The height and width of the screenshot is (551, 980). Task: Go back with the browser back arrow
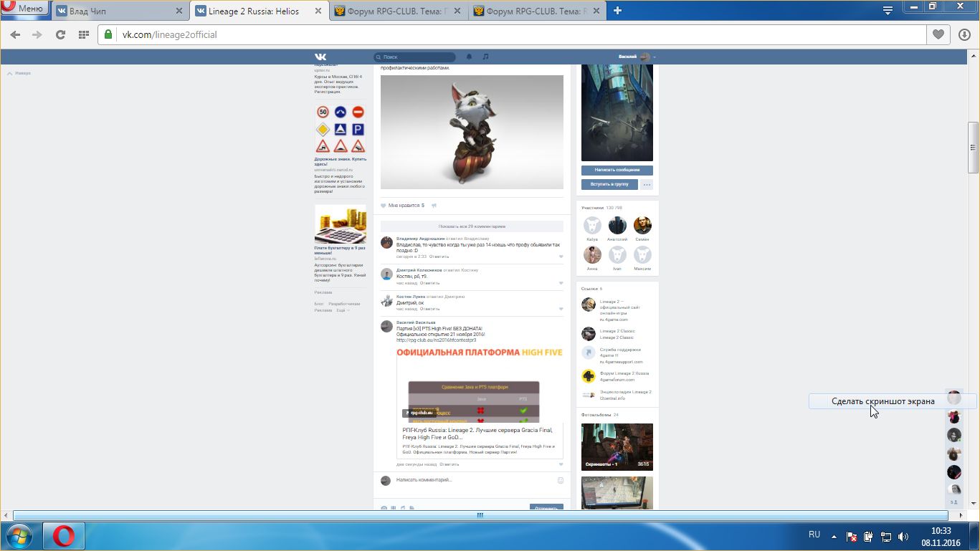click(x=15, y=34)
